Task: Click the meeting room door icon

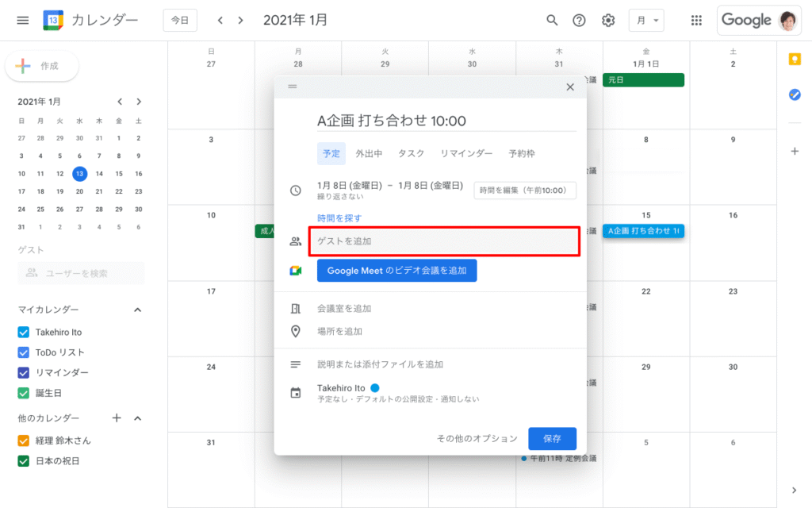Action: pyautogui.click(x=295, y=309)
